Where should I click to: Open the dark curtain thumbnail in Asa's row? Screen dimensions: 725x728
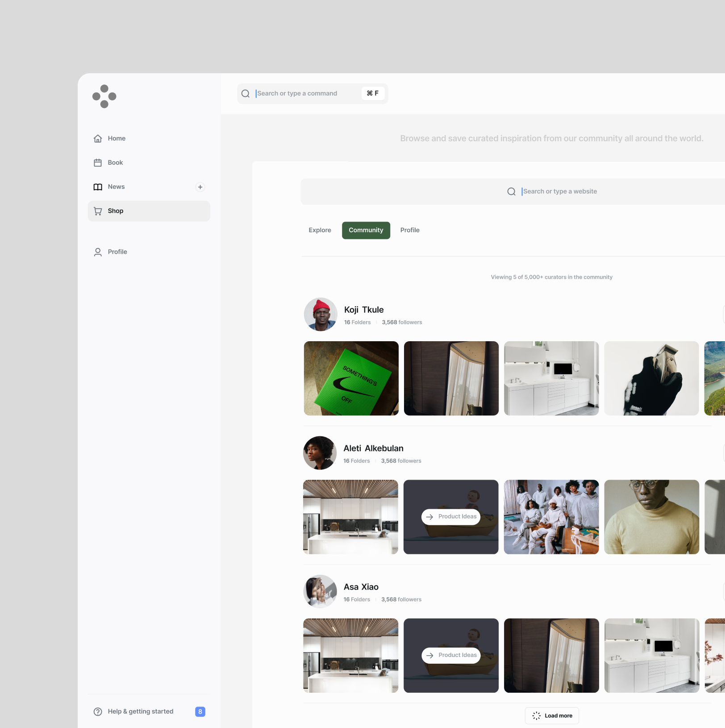551,655
